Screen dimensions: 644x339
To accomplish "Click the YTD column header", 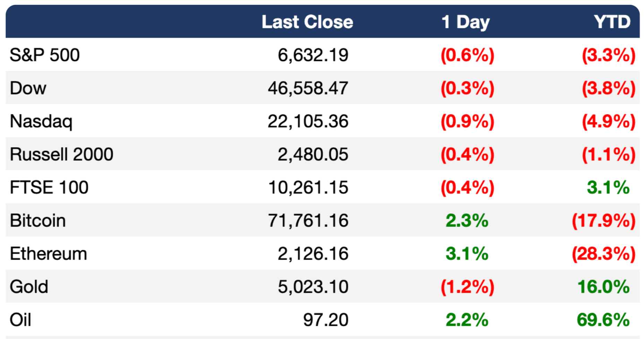I will pos(612,22).
